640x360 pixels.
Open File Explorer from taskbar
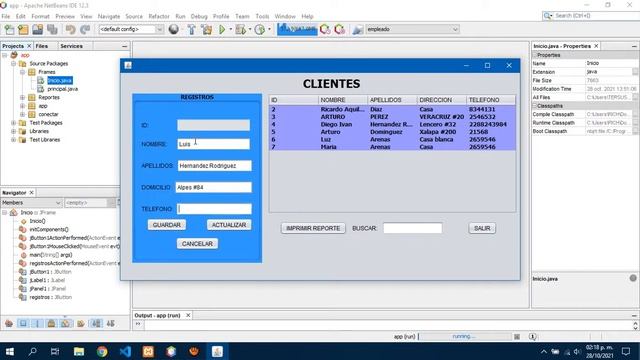[x=79, y=351]
